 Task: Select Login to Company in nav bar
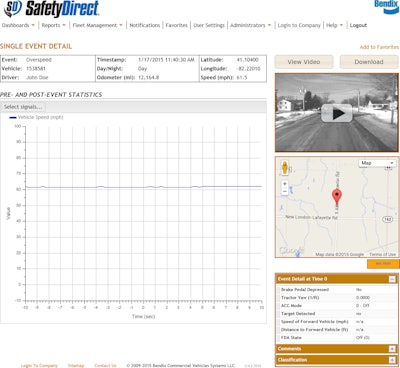coord(299,25)
